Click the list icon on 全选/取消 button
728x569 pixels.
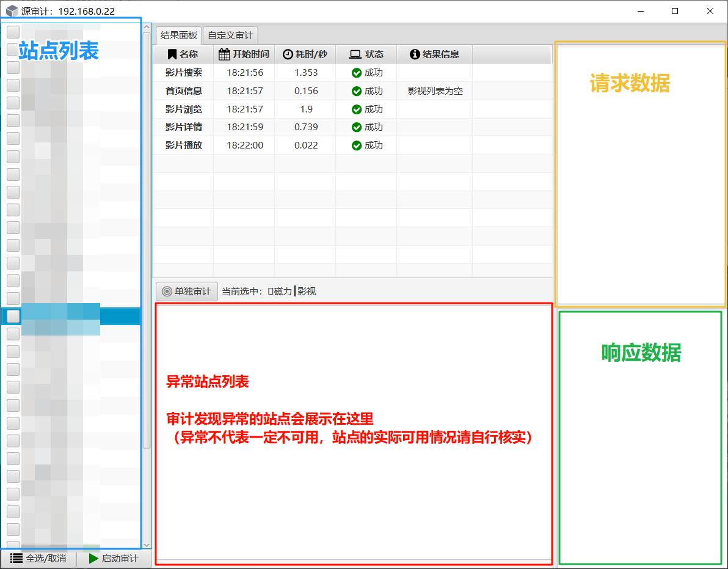coord(17,559)
